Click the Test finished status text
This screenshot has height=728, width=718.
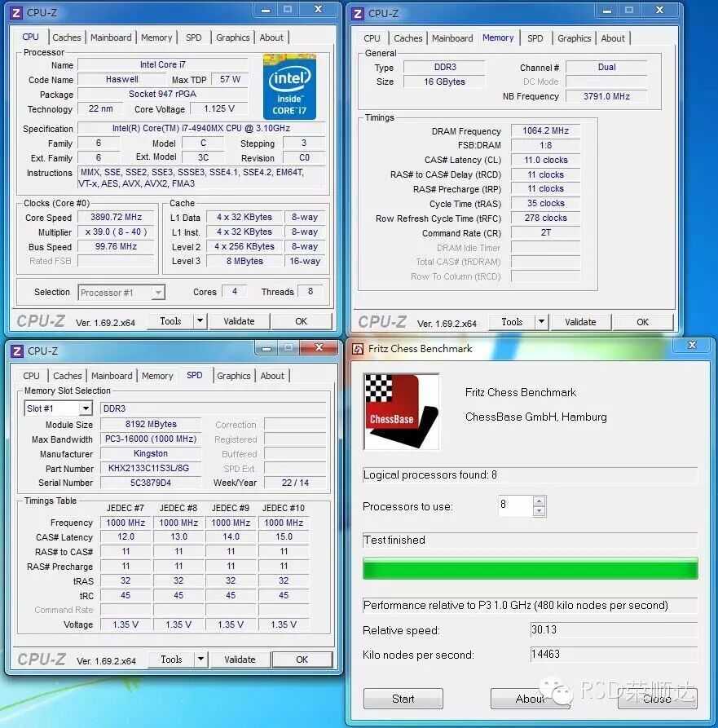[394, 540]
